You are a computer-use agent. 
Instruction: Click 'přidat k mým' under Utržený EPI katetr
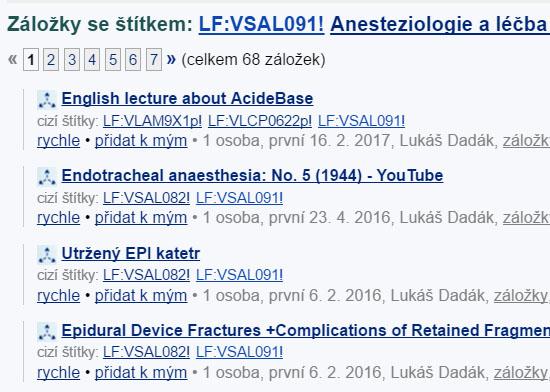click(x=141, y=296)
